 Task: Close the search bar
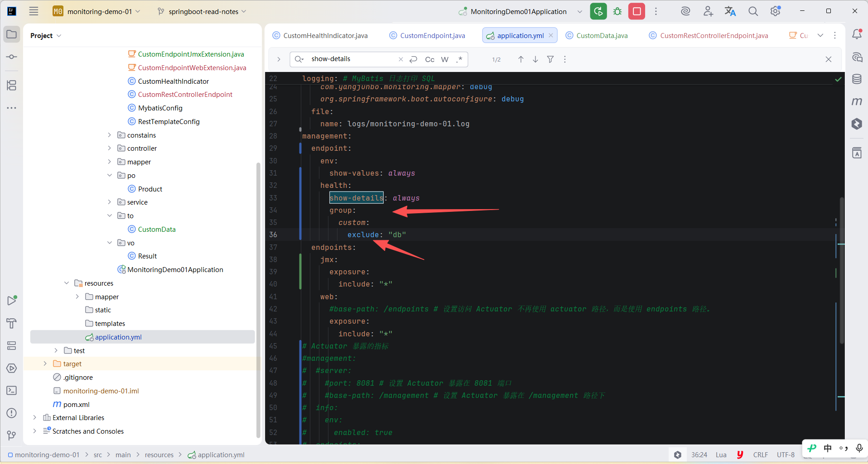click(x=829, y=59)
